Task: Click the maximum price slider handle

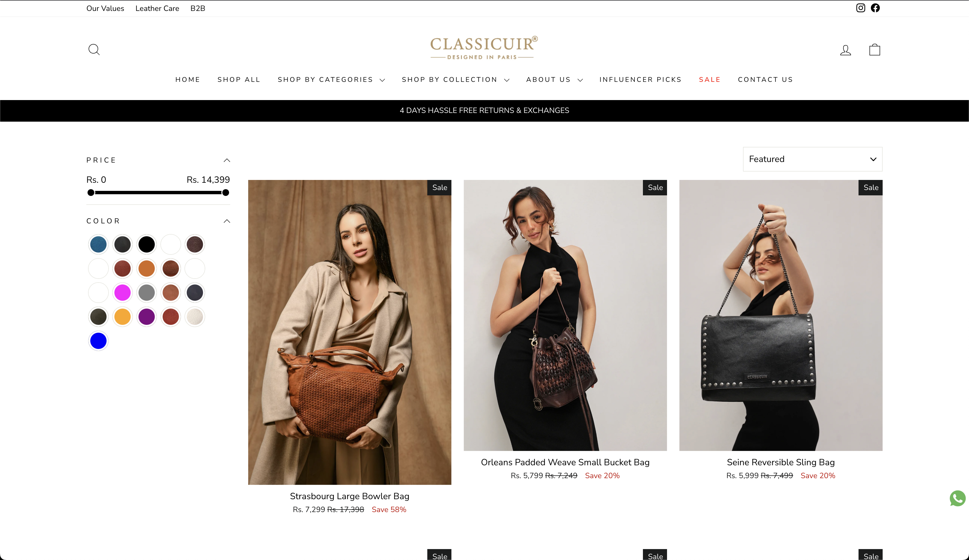Action: pos(226,193)
